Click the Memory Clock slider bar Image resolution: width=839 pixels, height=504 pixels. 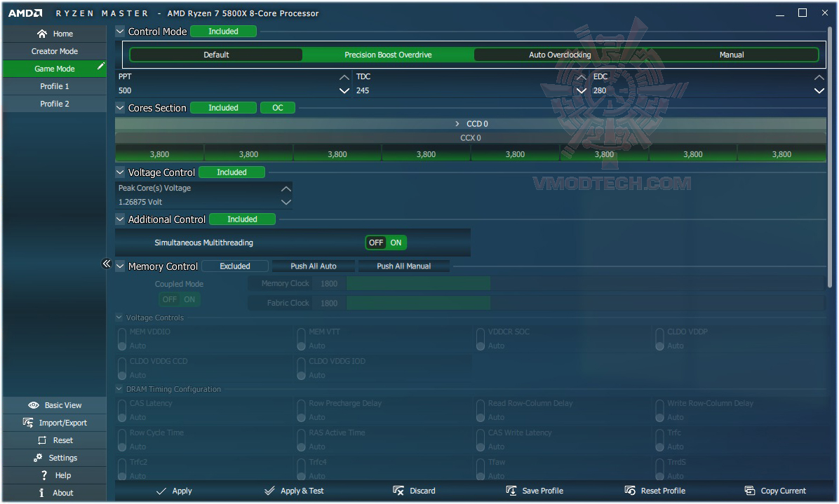[x=585, y=283]
